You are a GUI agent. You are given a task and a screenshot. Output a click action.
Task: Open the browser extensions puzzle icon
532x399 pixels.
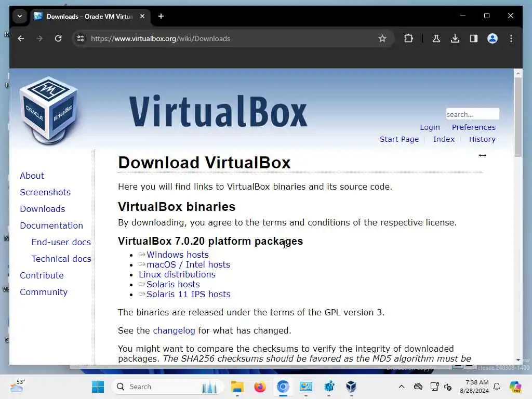(408, 38)
